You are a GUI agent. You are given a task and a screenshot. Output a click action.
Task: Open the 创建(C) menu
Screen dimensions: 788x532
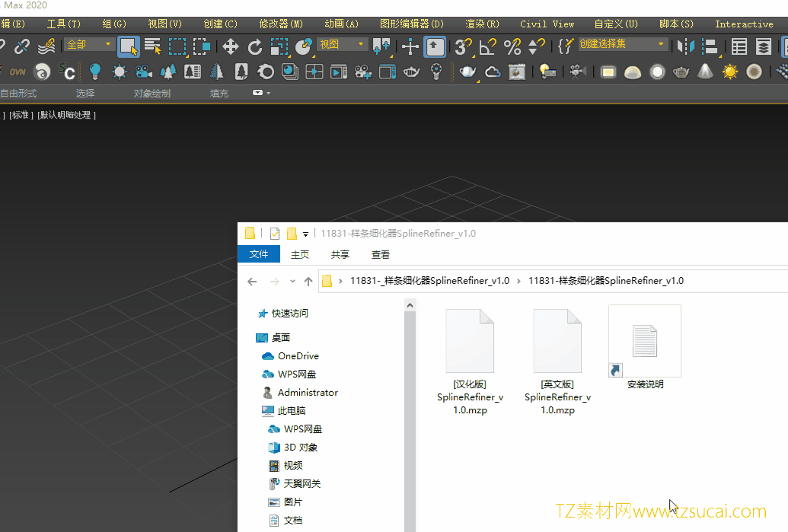coord(221,24)
